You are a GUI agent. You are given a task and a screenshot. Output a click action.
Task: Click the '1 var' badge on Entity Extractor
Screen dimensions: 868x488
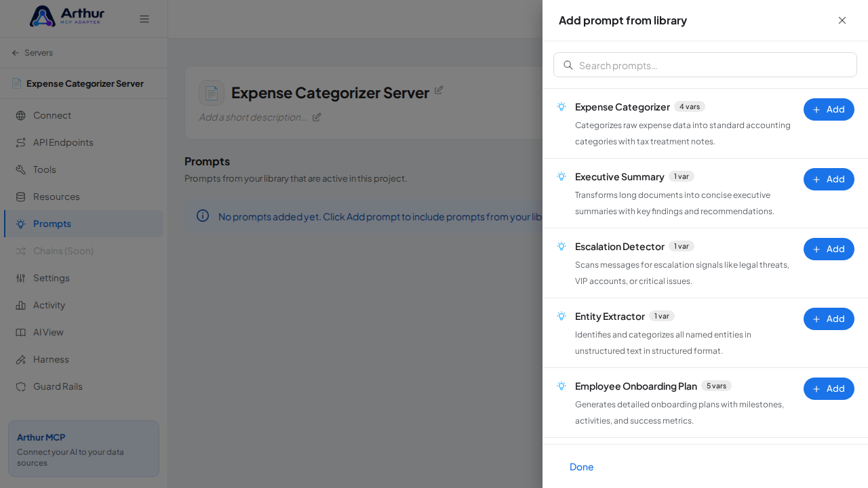click(662, 316)
